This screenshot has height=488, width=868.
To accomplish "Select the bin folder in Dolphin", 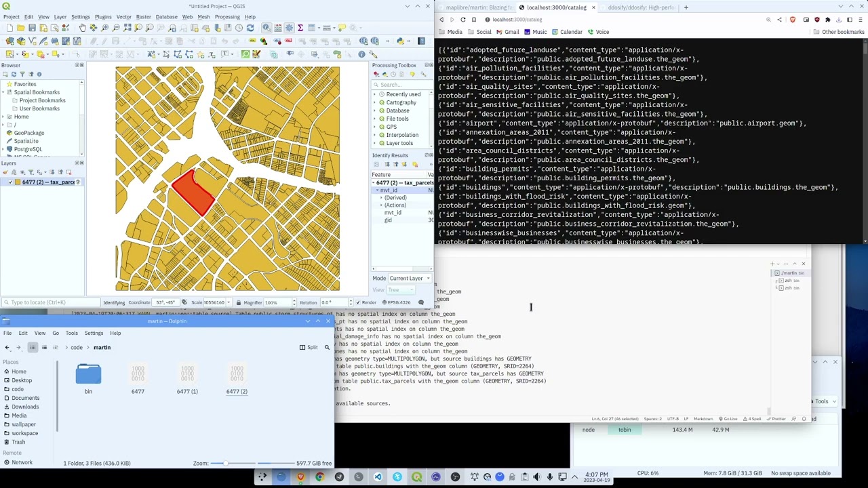I will click(88, 379).
